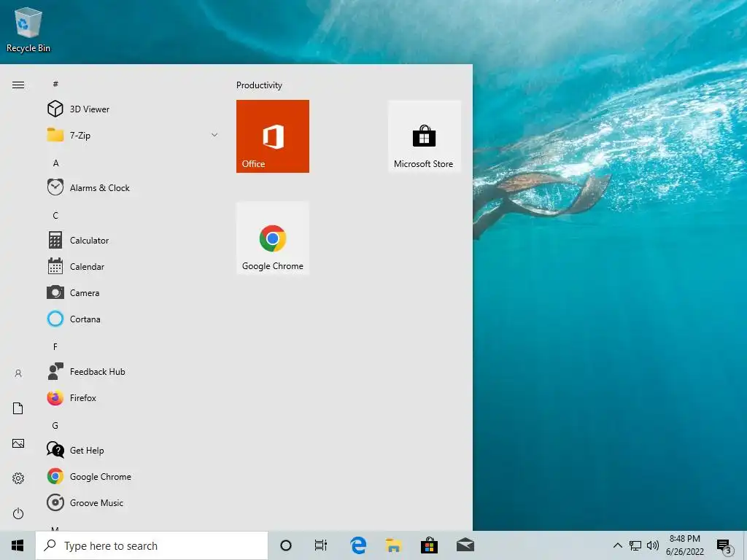747x560 pixels.
Task: Open Task View on the taskbar
Action: point(321,545)
